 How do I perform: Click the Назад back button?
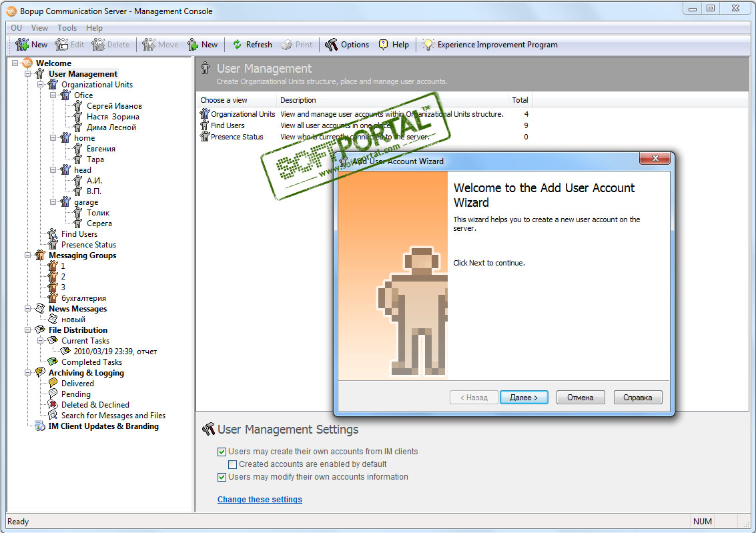(x=474, y=398)
